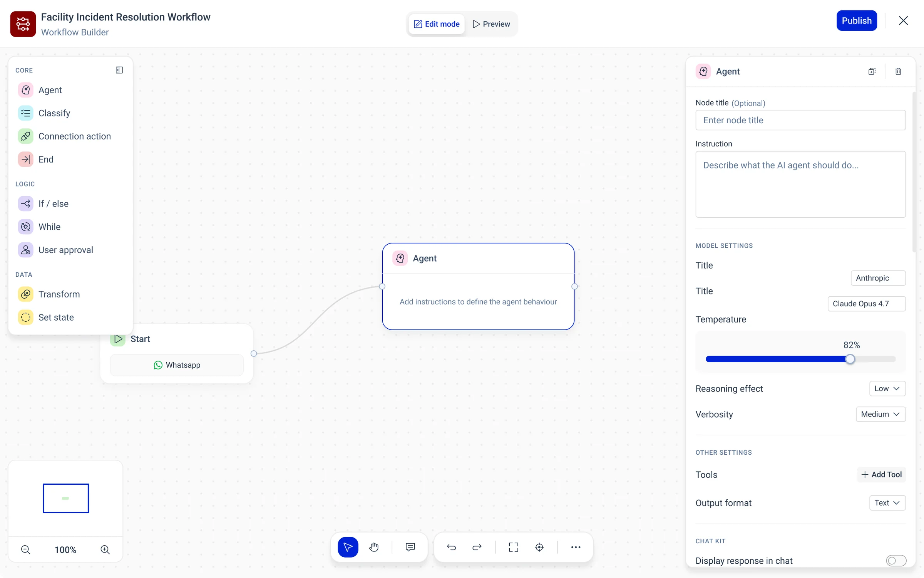Open the Anthropic provider selector

pos(878,278)
